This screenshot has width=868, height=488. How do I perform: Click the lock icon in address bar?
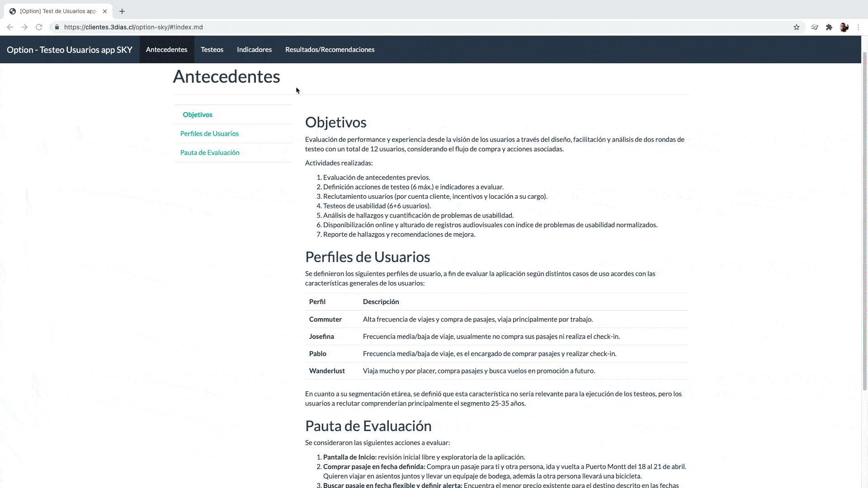point(57,27)
